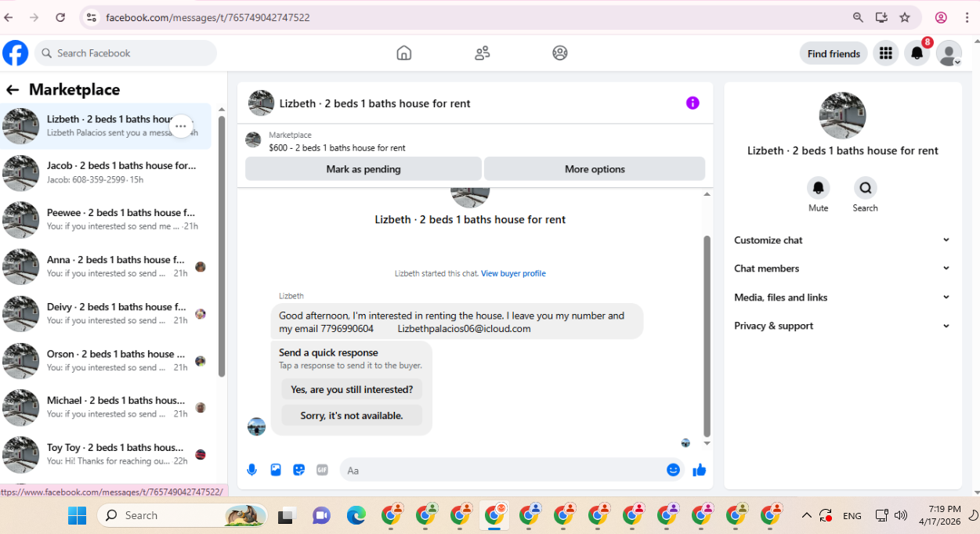Image resolution: width=980 pixels, height=534 pixels.
Task: Open Windows Start menu
Action: [x=77, y=515]
